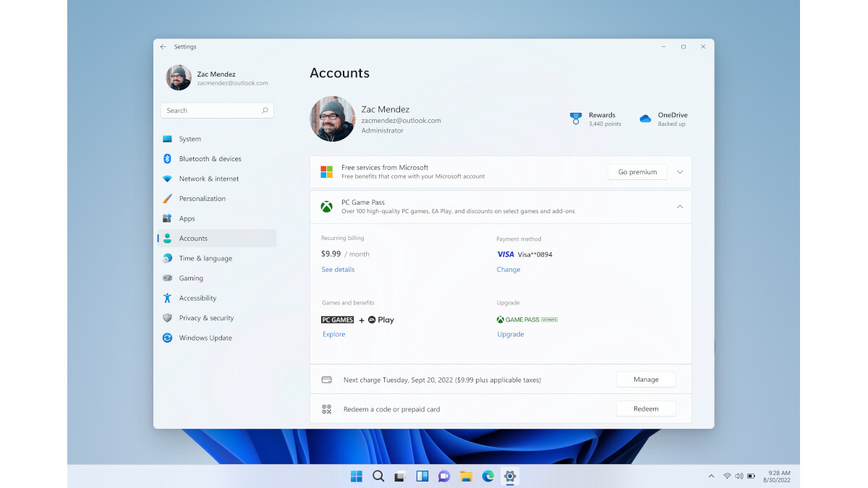Open See details for recurring billing
Screen dimensions: 868x488
pyautogui.click(x=337, y=269)
